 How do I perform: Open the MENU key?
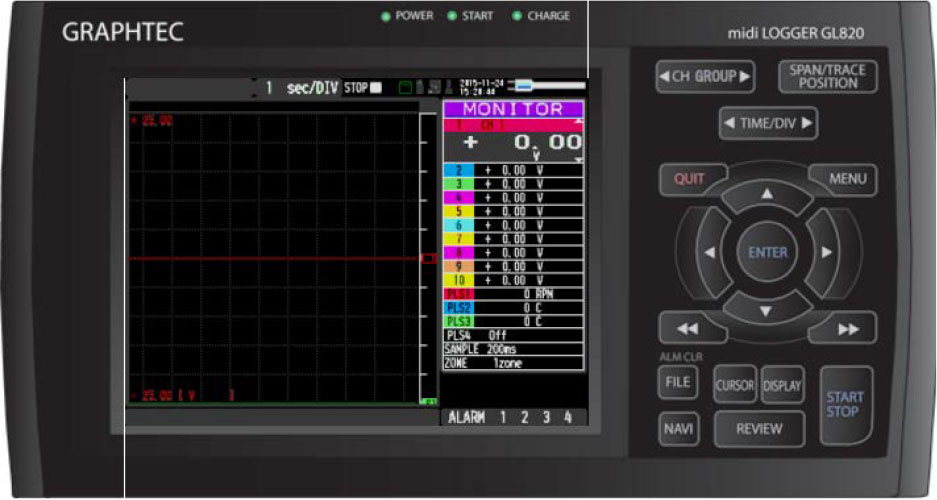click(844, 179)
